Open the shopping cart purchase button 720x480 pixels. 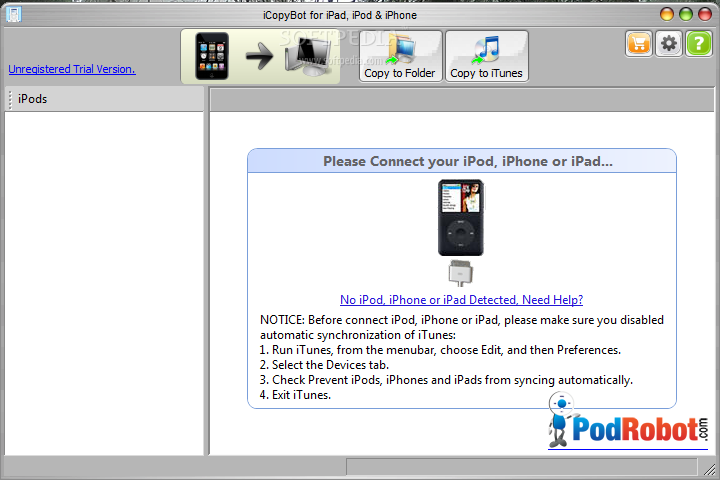point(639,44)
